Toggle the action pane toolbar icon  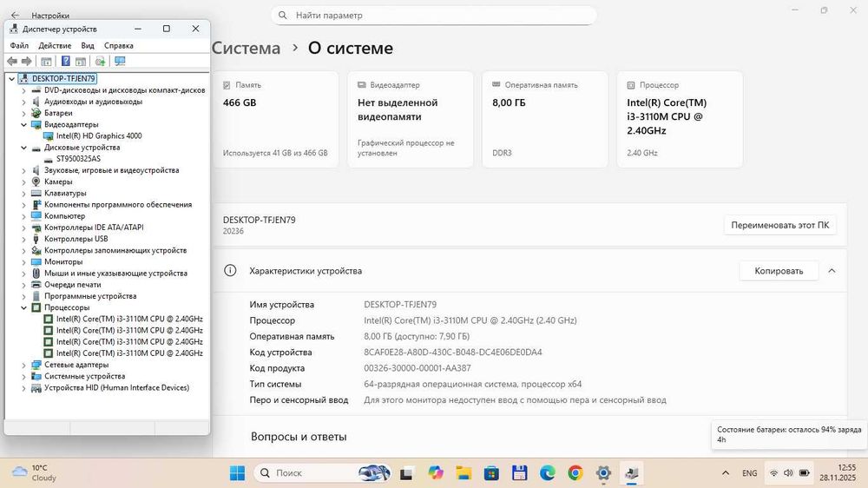coord(81,62)
